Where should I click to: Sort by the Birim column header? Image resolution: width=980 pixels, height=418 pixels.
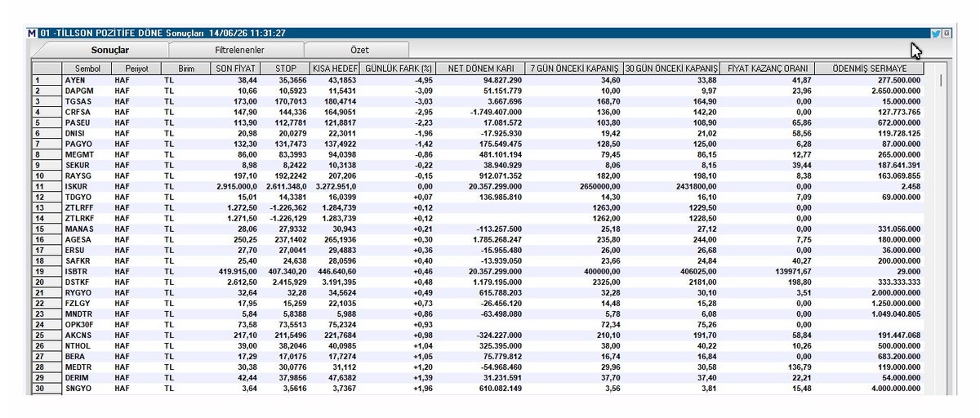click(x=186, y=69)
